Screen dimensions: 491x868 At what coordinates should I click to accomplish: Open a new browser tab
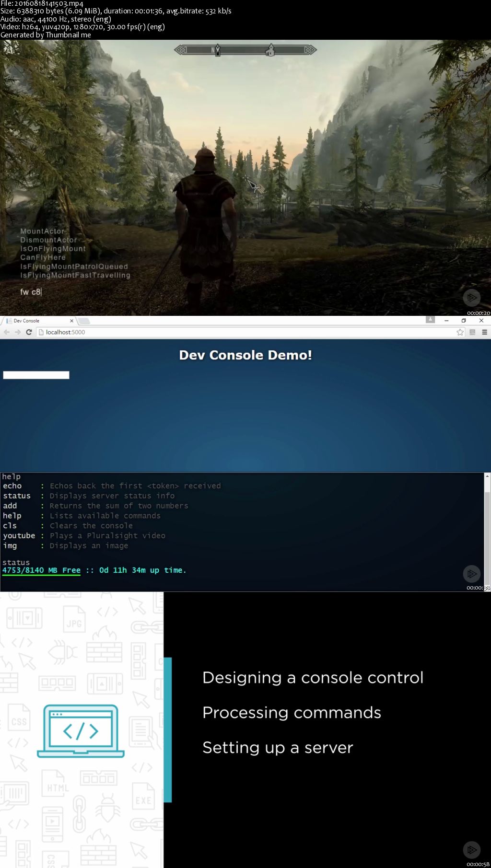84,321
